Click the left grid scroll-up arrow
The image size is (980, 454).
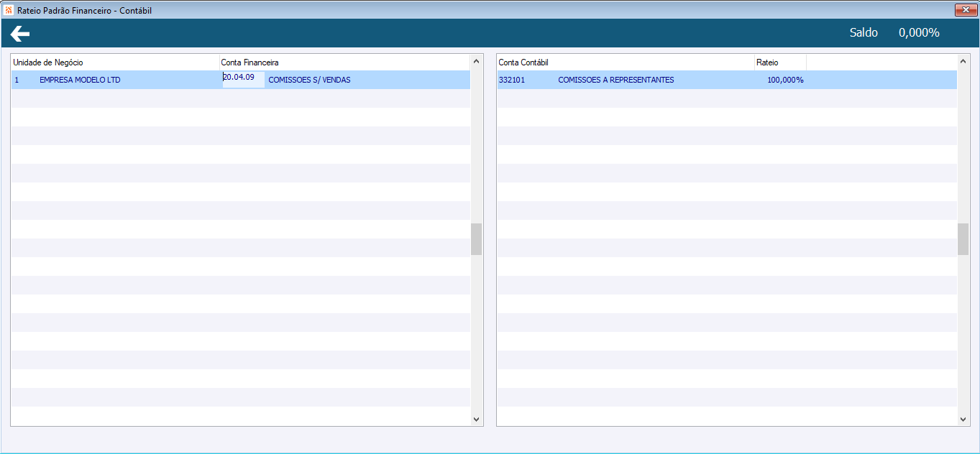click(476, 61)
